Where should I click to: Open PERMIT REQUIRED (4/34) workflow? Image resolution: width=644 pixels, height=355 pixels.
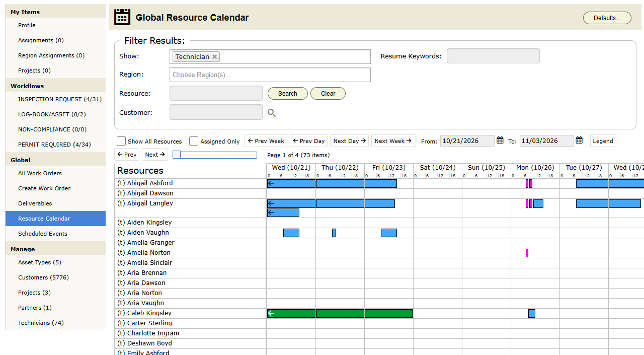pos(55,145)
